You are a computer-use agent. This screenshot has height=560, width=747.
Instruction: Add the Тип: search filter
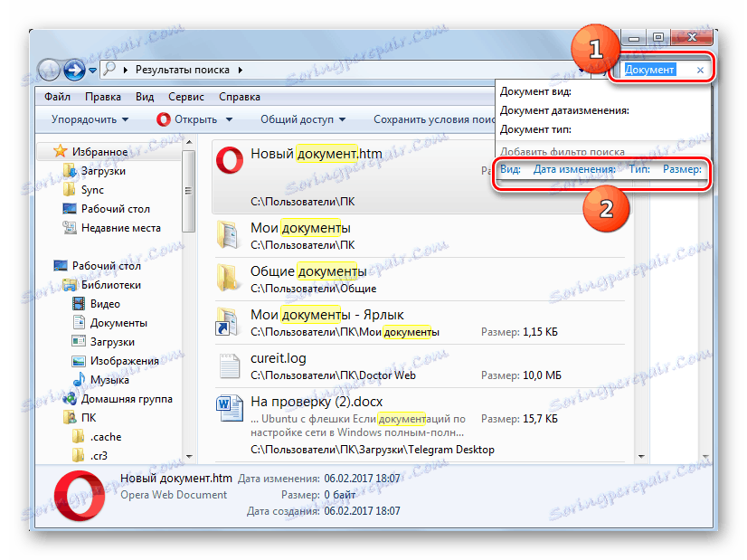pyautogui.click(x=639, y=169)
